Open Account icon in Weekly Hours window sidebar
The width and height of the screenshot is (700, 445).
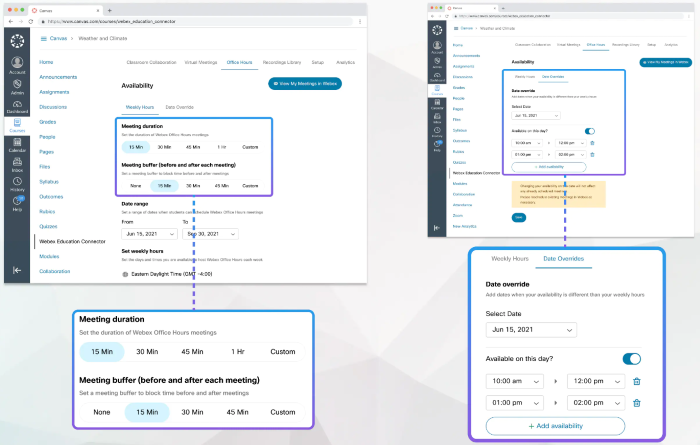pyautogui.click(x=17, y=65)
